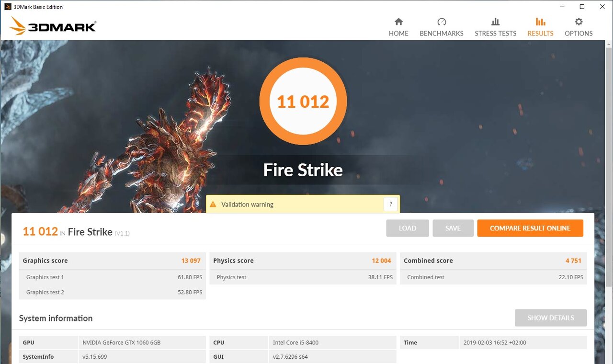Click Combined score value 4 751
The image size is (613, 364).
point(573,261)
